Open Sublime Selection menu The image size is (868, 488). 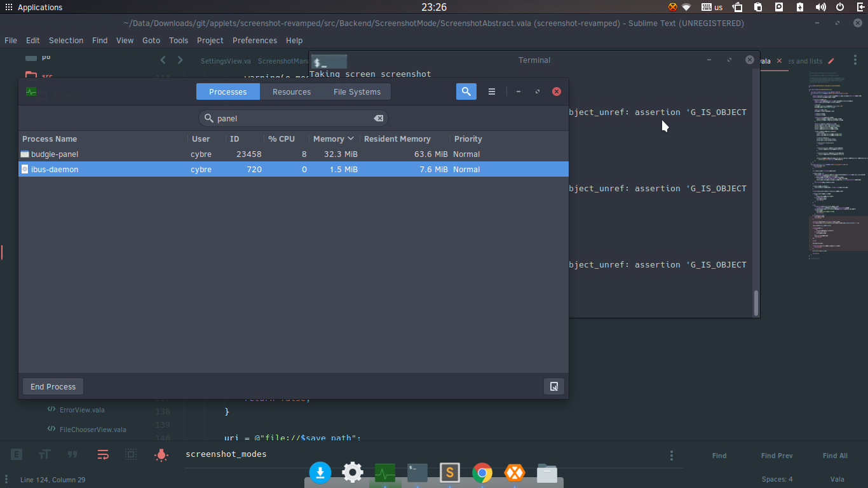click(x=66, y=40)
